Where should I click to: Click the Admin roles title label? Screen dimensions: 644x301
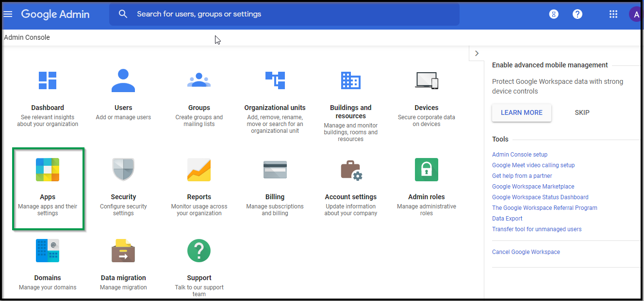(x=427, y=197)
